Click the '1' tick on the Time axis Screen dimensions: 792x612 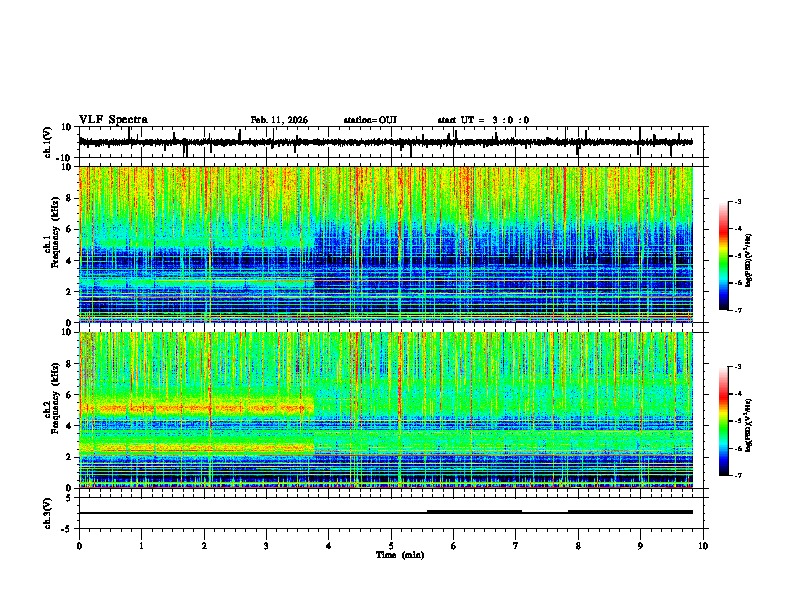tap(141, 546)
